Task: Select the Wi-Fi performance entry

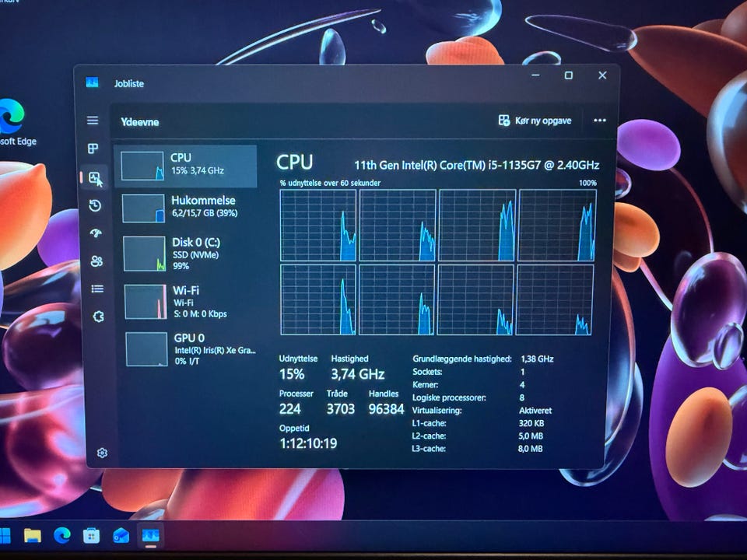Action: (x=189, y=302)
